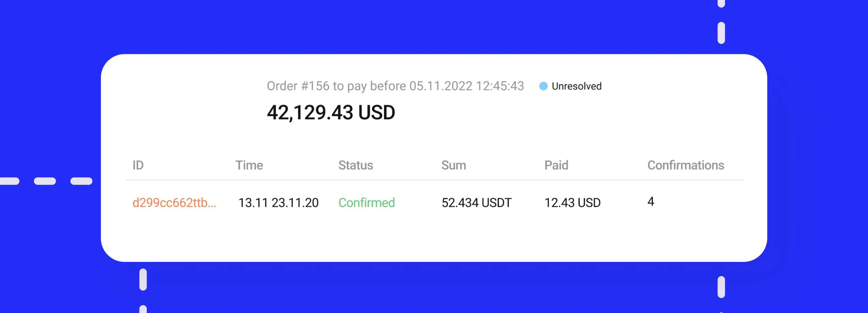The image size is (868, 313).
Task: Select the 52.434 USDT sum value
Action: coord(476,203)
